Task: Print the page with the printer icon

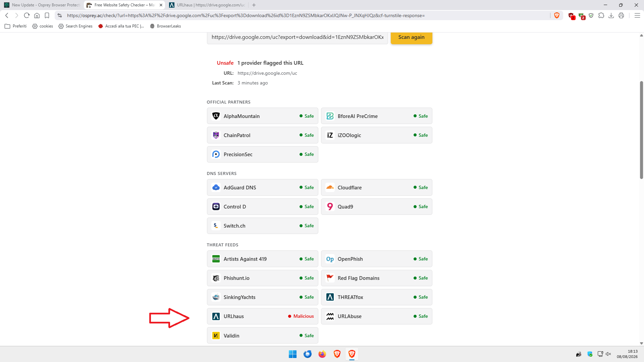Action: coord(621,15)
